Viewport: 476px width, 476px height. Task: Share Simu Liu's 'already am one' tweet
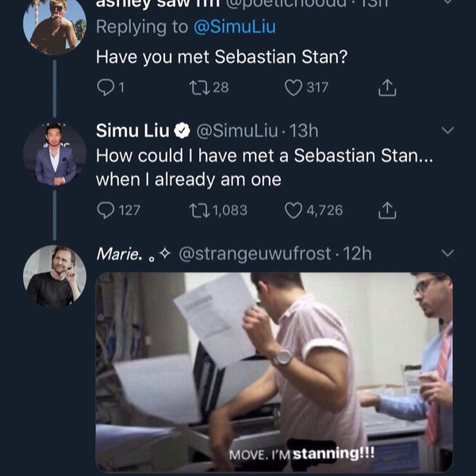[386, 209]
